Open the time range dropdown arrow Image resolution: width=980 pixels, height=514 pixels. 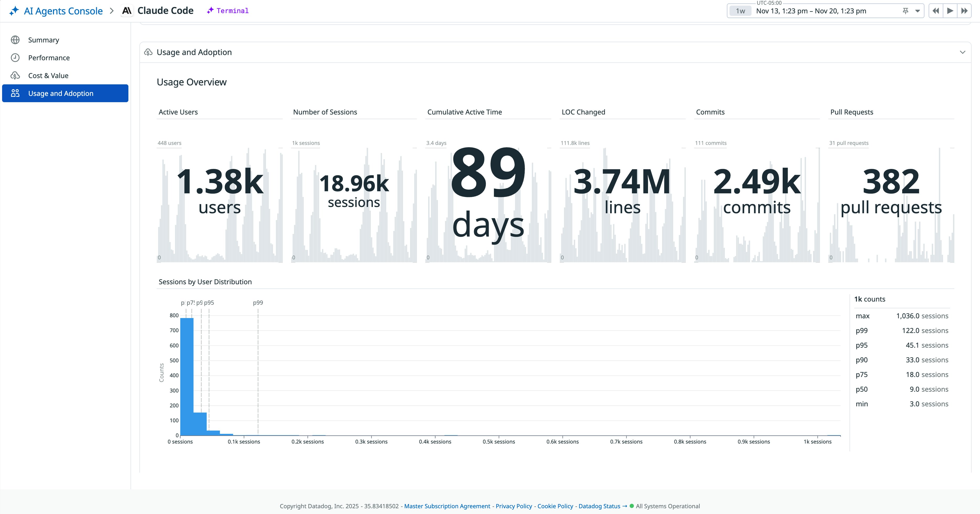point(918,11)
